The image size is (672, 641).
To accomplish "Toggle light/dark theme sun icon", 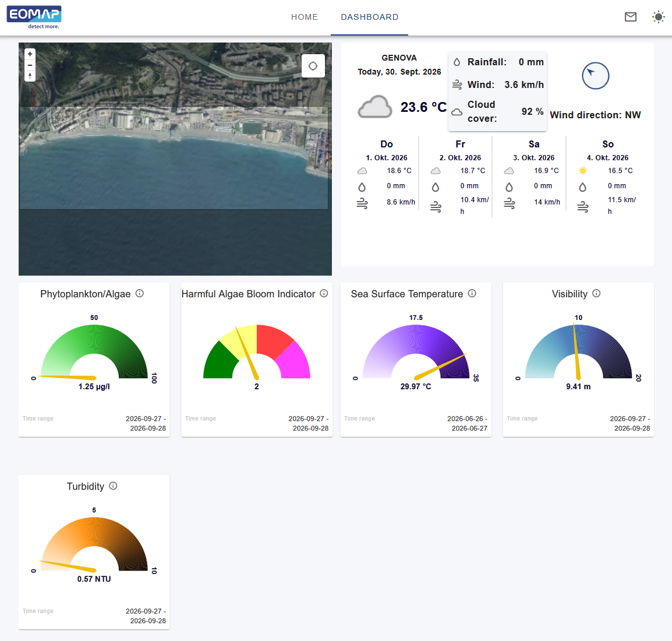I will click(x=658, y=17).
